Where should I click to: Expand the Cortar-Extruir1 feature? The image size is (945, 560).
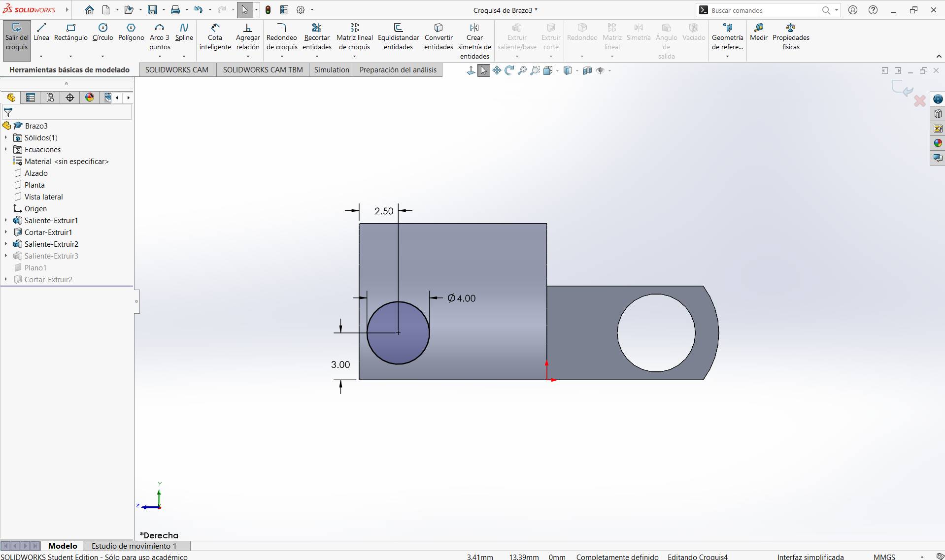click(x=6, y=232)
